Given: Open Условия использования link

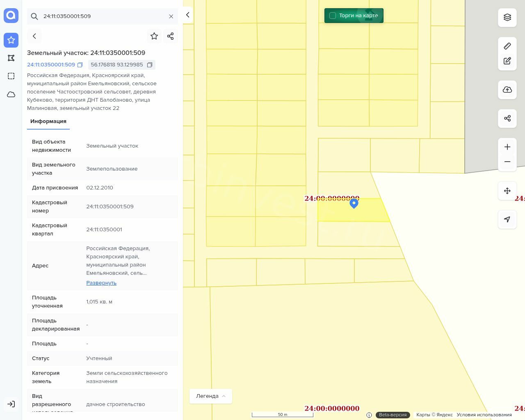Looking at the screenshot, I should pyautogui.click(x=484, y=415).
